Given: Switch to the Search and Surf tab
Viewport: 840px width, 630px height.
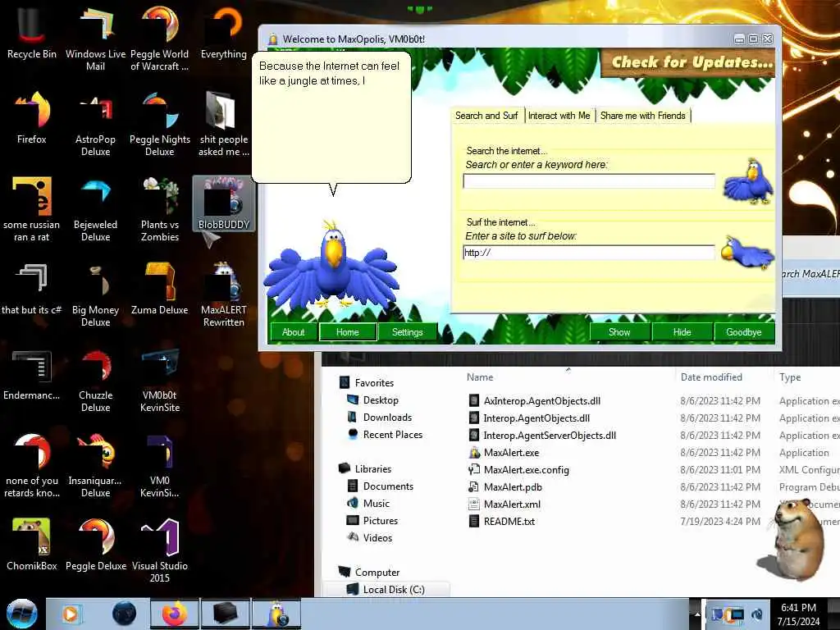Looking at the screenshot, I should coord(486,115).
